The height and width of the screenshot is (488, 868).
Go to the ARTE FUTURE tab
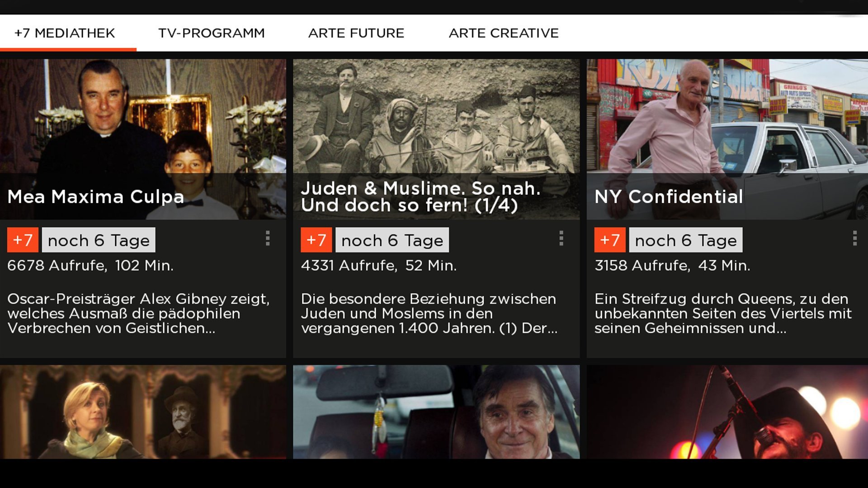click(x=356, y=33)
